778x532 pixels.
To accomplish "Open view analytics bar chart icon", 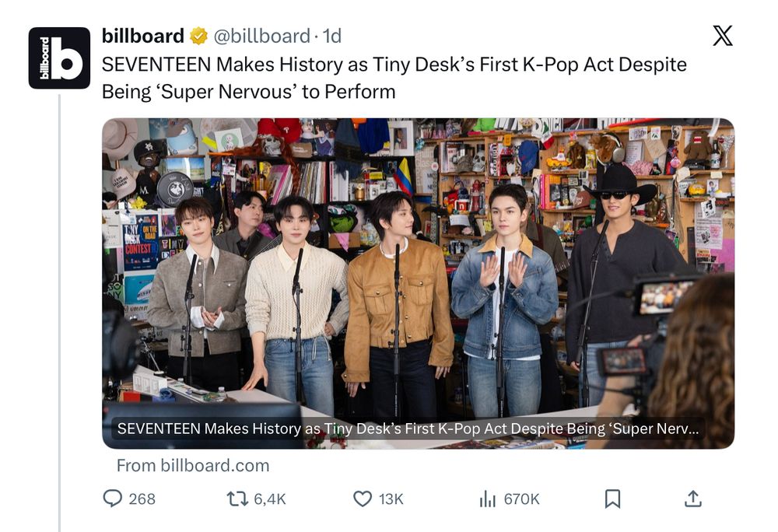I will coord(488,499).
